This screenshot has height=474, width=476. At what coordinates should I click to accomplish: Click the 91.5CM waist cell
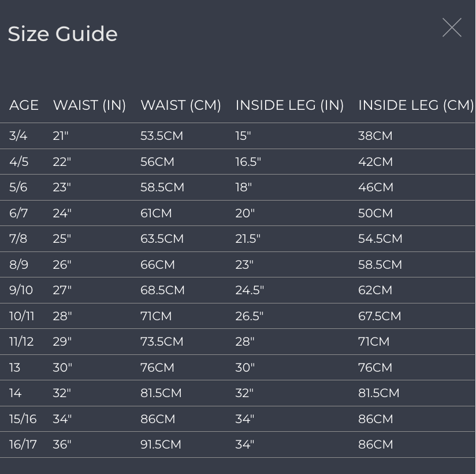click(x=161, y=445)
